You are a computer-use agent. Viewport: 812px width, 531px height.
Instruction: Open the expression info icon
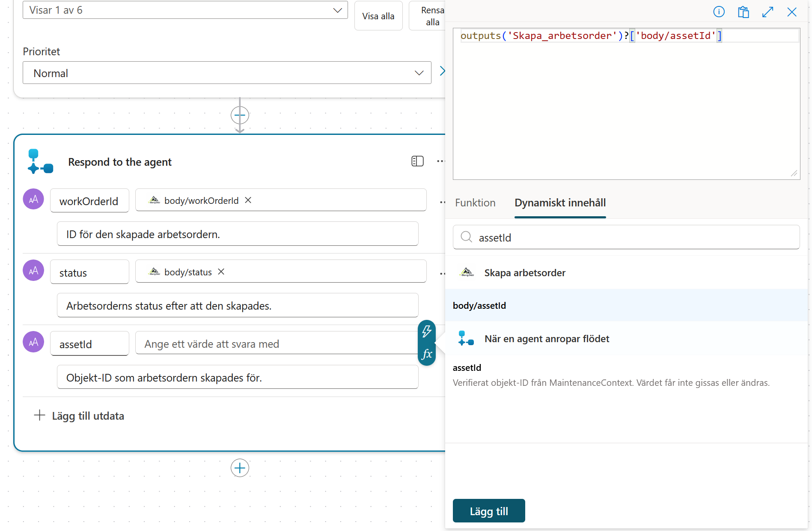[x=719, y=12]
